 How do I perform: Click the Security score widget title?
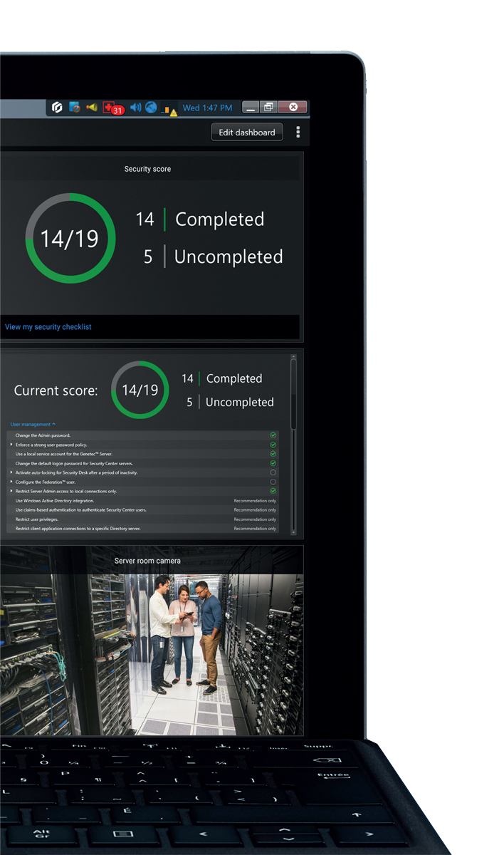click(x=147, y=169)
